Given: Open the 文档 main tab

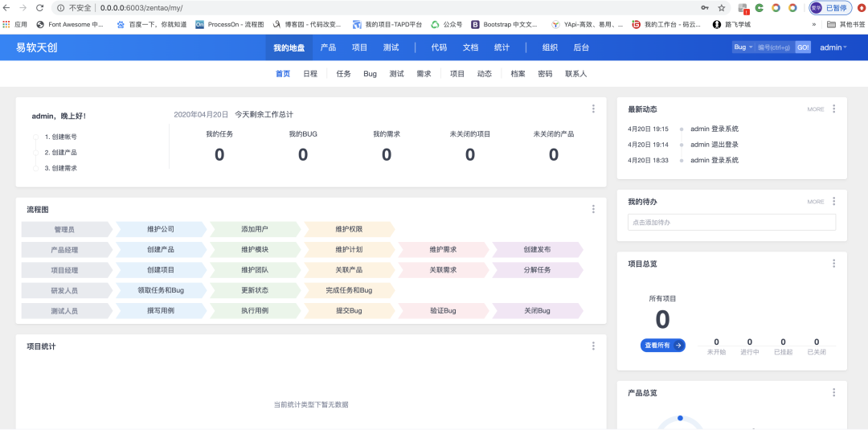Looking at the screenshot, I should click(x=470, y=47).
